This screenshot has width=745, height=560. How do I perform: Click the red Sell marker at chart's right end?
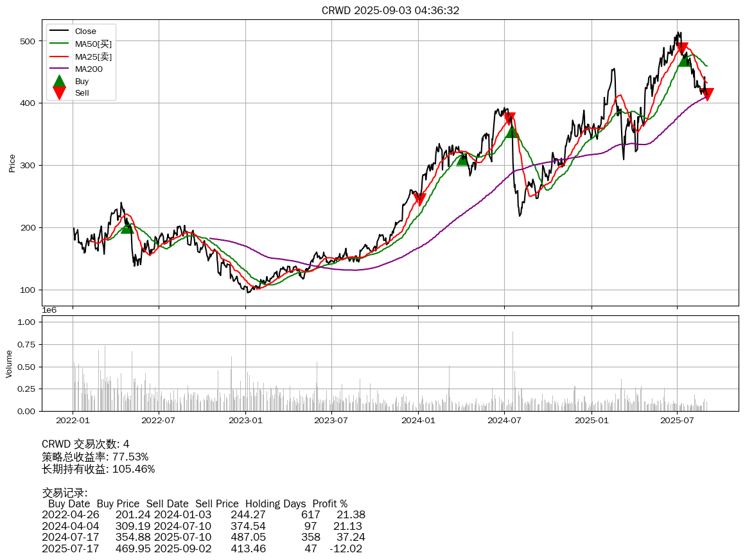(x=707, y=94)
